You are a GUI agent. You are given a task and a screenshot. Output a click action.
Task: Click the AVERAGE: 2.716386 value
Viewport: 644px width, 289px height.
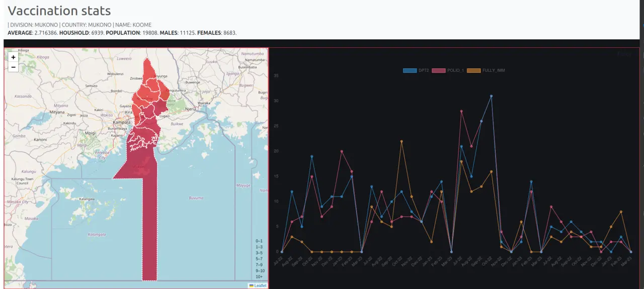(33, 33)
